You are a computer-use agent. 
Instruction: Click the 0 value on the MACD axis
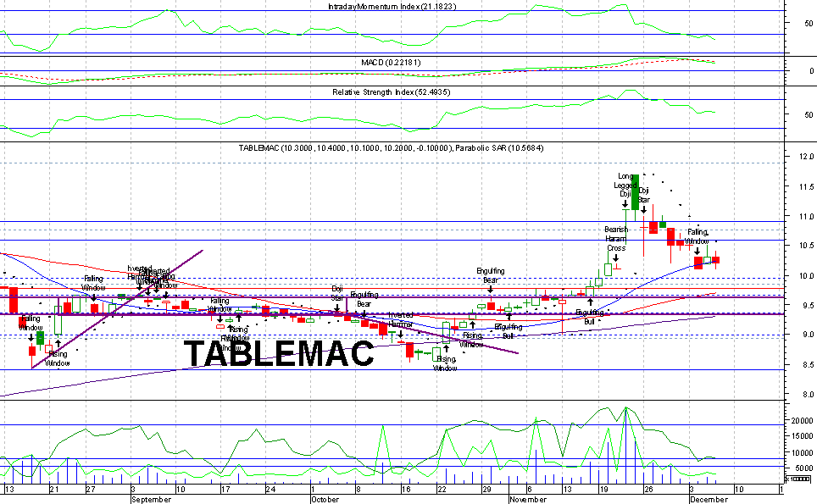(x=811, y=71)
